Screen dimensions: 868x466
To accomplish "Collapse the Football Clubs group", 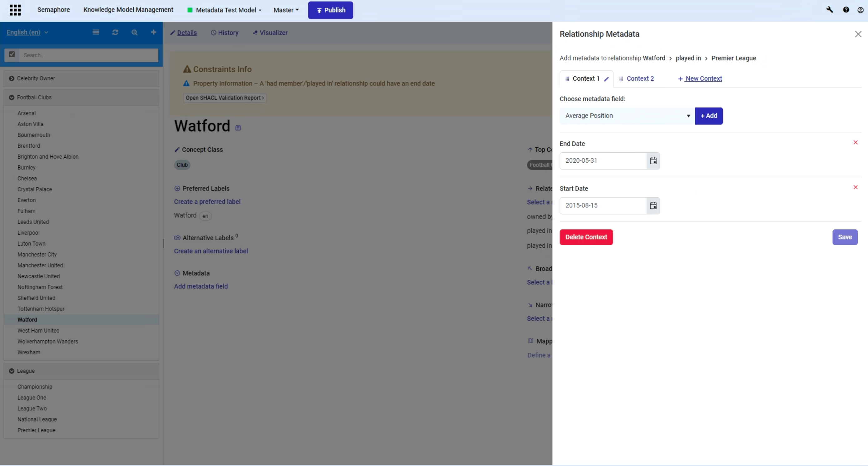I will (x=12, y=98).
